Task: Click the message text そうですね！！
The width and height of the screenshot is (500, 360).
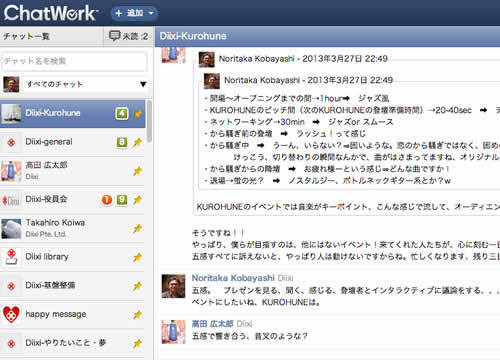Action: [218, 232]
